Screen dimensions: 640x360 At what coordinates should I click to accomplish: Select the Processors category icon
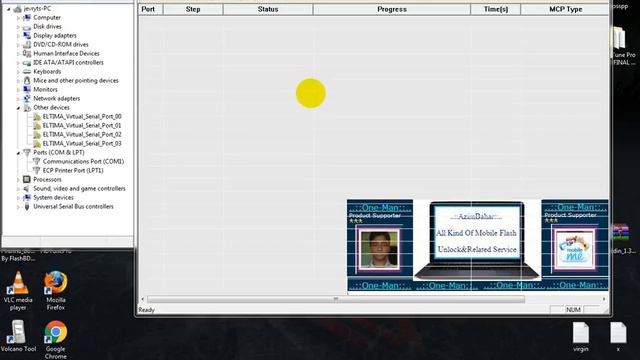(x=27, y=179)
